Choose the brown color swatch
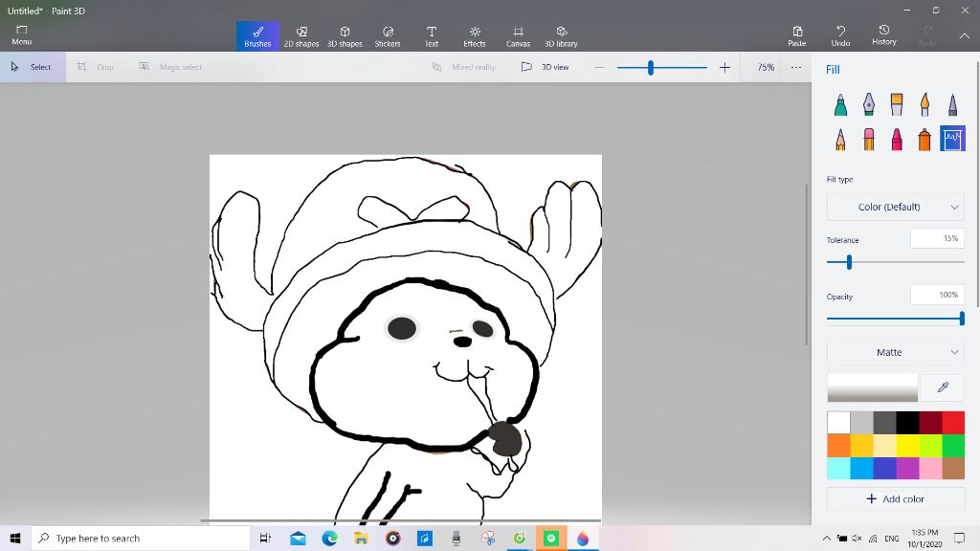 (x=953, y=469)
